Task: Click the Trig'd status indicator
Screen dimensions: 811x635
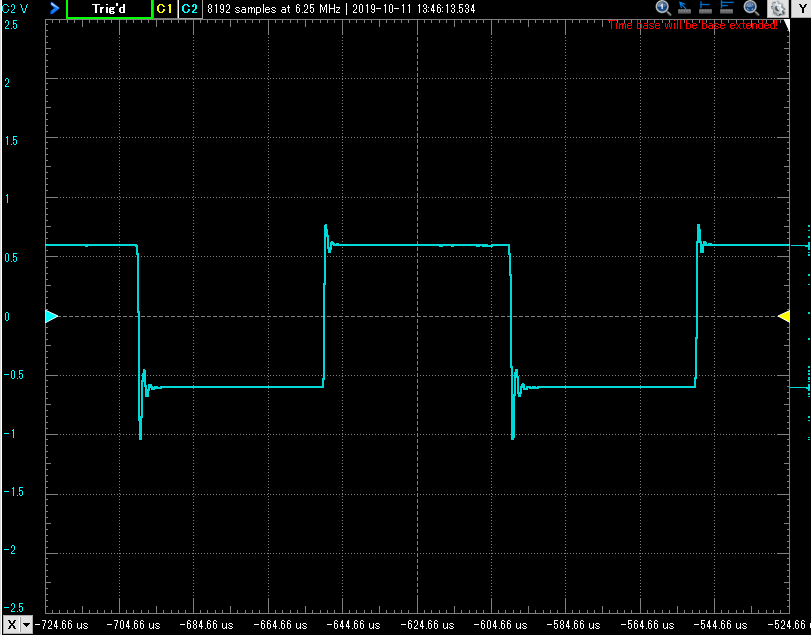Action: pyautogui.click(x=109, y=9)
